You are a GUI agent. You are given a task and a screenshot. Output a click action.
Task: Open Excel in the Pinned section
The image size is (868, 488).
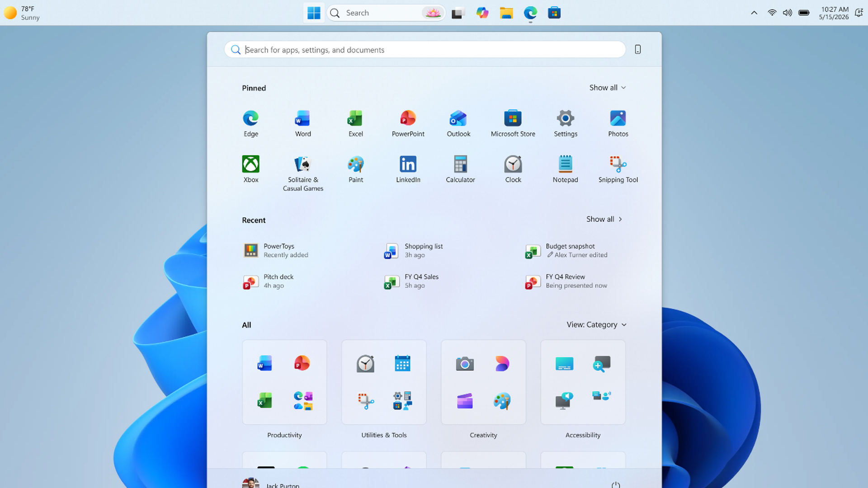(x=355, y=123)
